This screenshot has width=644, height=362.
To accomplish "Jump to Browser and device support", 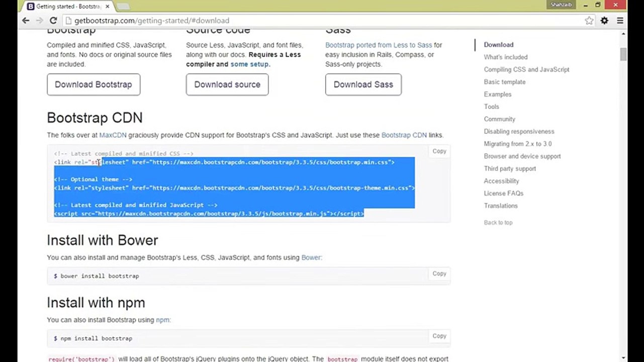I will coord(522,156).
